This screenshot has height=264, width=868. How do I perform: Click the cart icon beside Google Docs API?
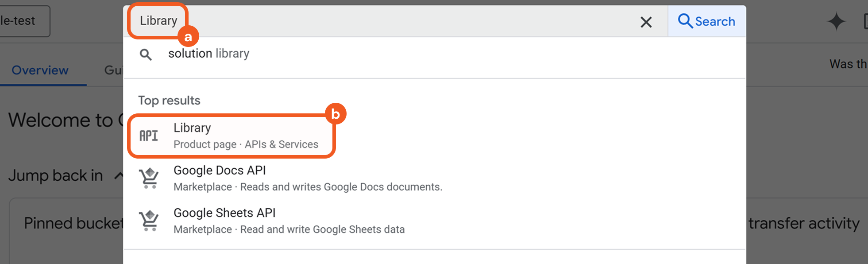149,178
